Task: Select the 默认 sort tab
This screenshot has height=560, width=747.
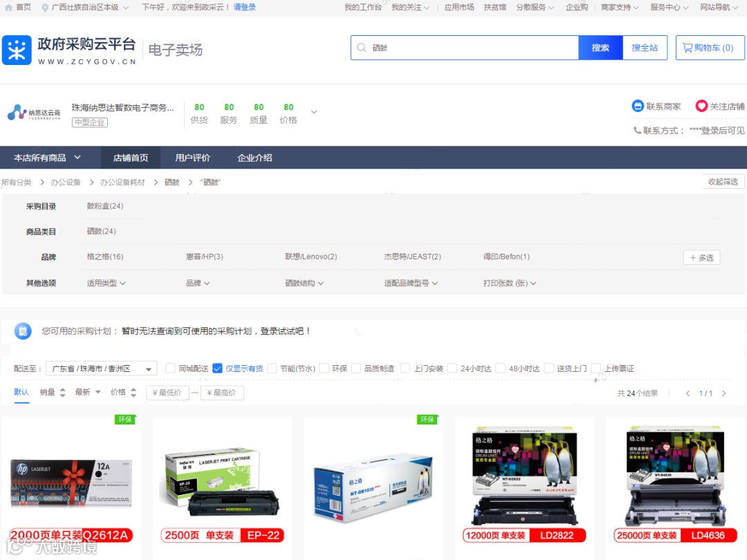Action: coord(21,393)
